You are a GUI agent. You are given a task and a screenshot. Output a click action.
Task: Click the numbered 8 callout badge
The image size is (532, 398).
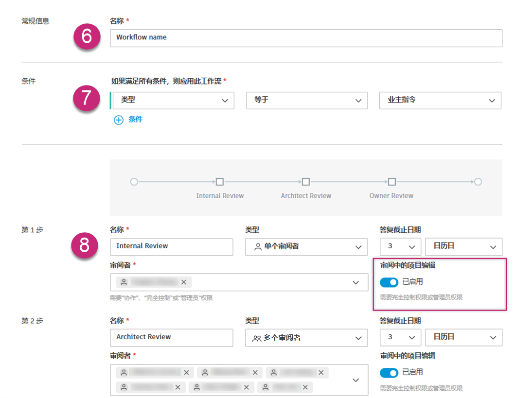[85, 245]
